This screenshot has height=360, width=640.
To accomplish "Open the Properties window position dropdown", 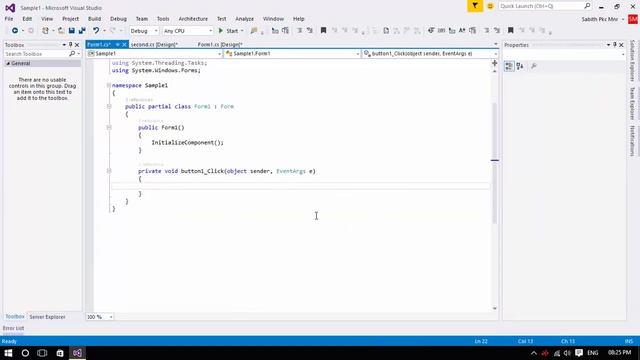I will coord(608,44).
